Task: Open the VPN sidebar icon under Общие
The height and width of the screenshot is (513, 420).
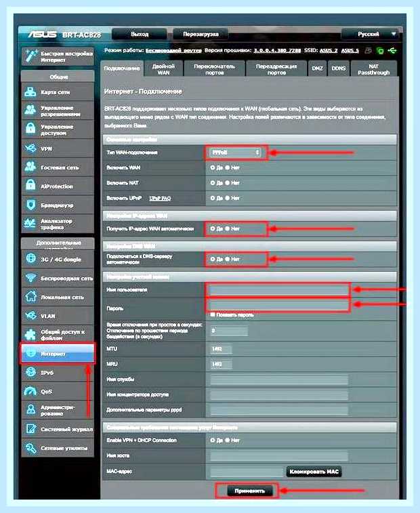Action: coord(30,148)
